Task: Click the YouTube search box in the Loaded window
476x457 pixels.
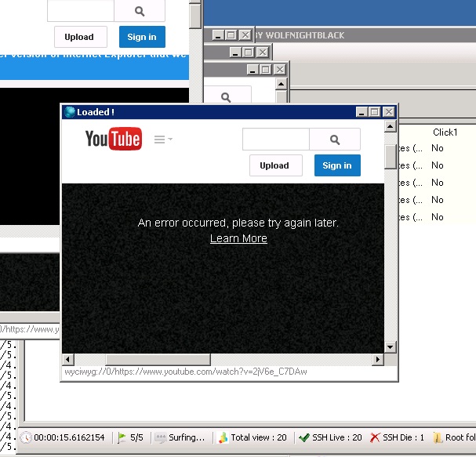Action: click(276, 140)
